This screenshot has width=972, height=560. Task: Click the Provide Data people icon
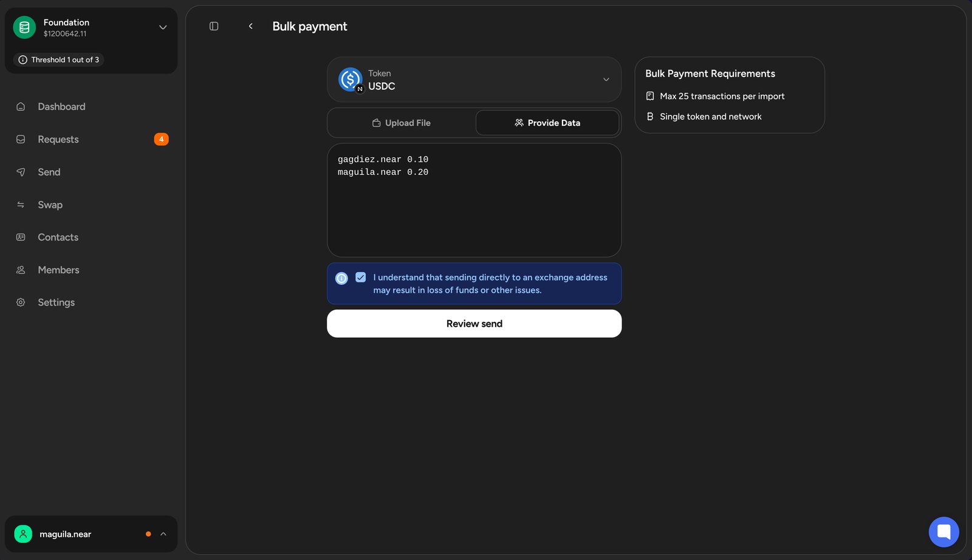tap(519, 123)
